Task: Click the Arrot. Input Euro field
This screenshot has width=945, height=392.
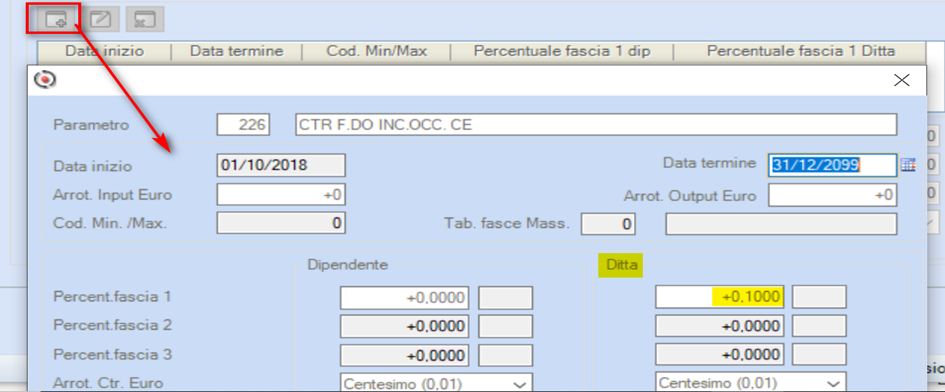Action: [x=281, y=195]
